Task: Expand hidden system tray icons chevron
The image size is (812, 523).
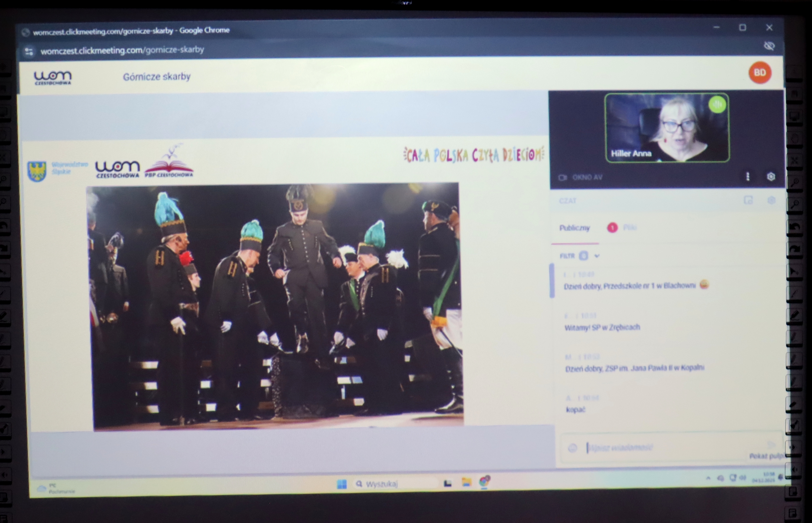Action: pyautogui.click(x=708, y=478)
